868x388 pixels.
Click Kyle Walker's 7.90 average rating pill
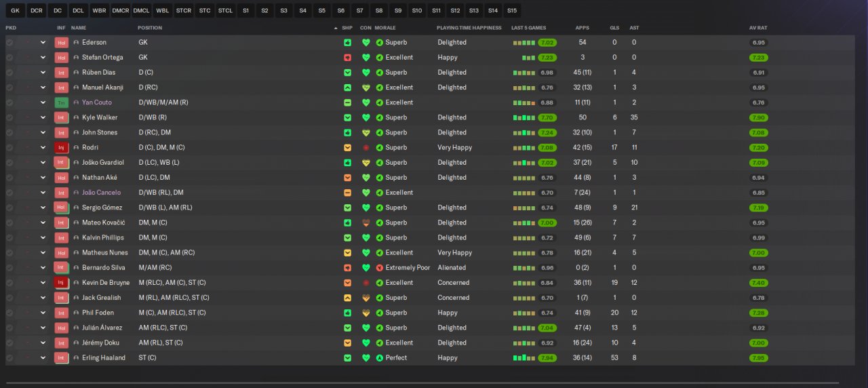pyautogui.click(x=759, y=117)
